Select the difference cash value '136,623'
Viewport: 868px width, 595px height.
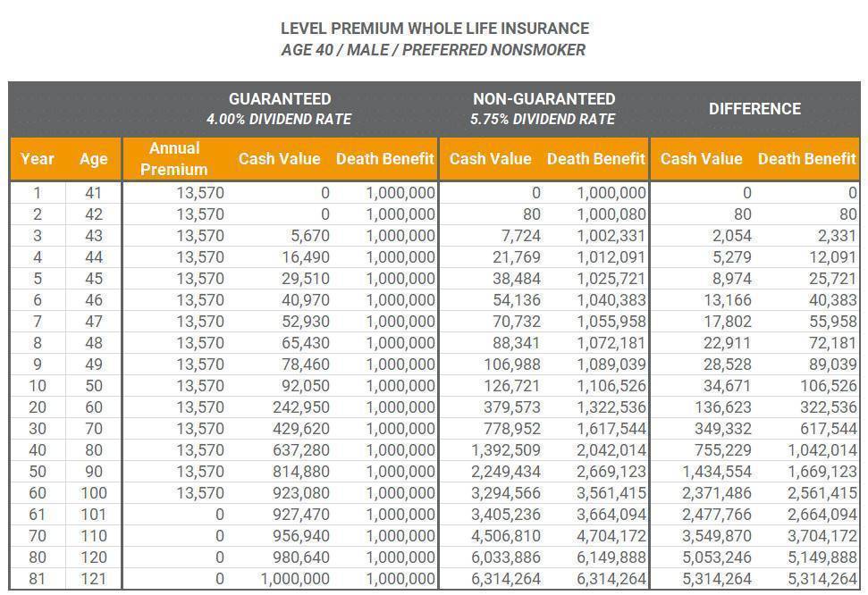(x=723, y=407)
